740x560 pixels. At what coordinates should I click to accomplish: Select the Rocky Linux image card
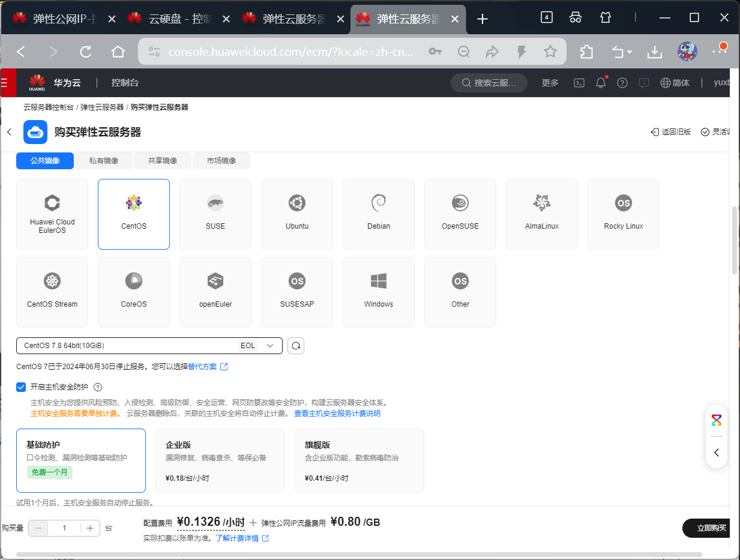click(624, 214)
